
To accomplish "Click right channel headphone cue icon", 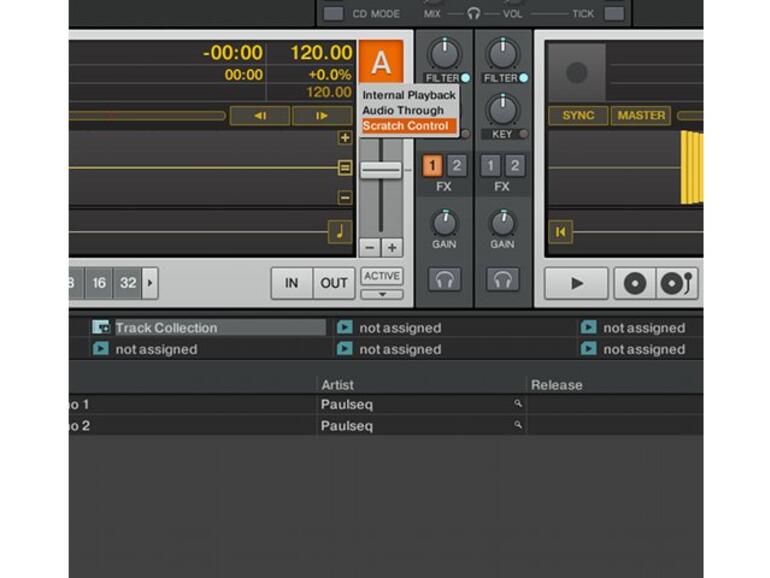I will 502,280.
